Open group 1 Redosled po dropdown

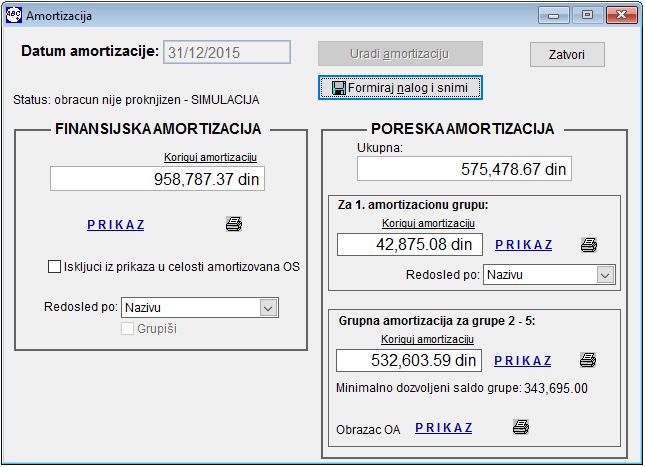605,275
